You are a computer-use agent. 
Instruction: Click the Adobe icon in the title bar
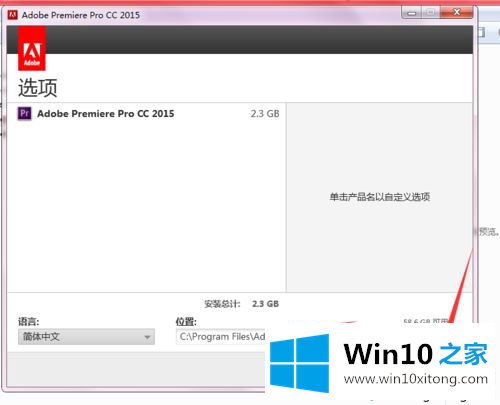pyautogui.click(x=13, y=15)
